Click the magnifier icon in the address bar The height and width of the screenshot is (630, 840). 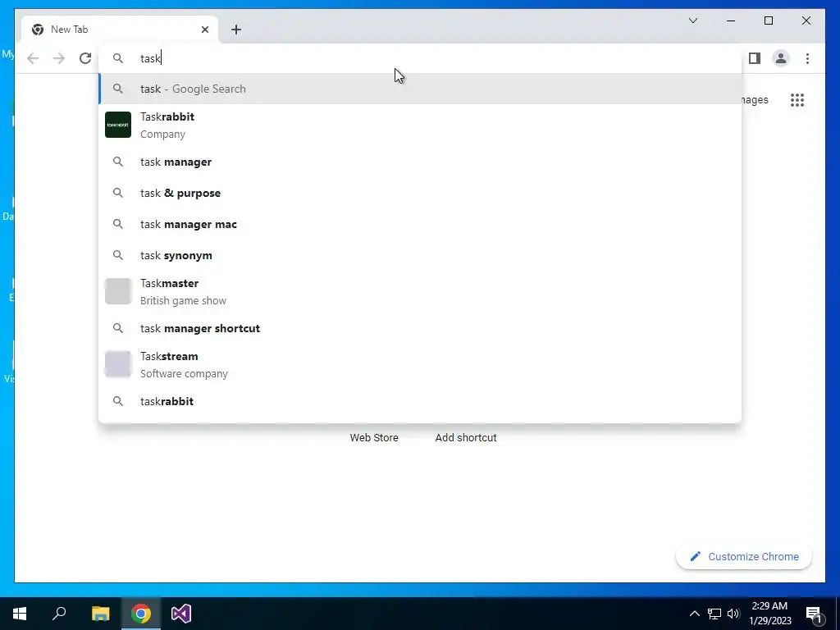pyautogui.click(x=118, y=58)
